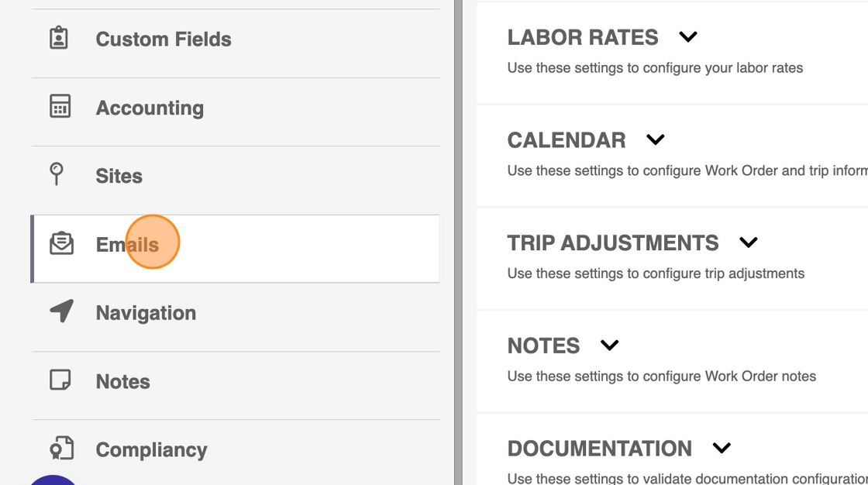
Task: Go to Sites in the sidebar
Action: click(119, 177)
